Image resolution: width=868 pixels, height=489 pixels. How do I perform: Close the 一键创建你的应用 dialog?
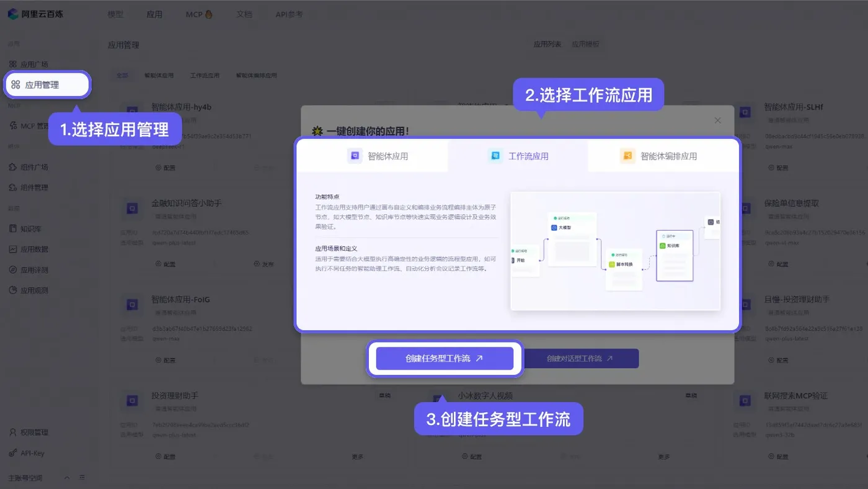pos(717,120)
